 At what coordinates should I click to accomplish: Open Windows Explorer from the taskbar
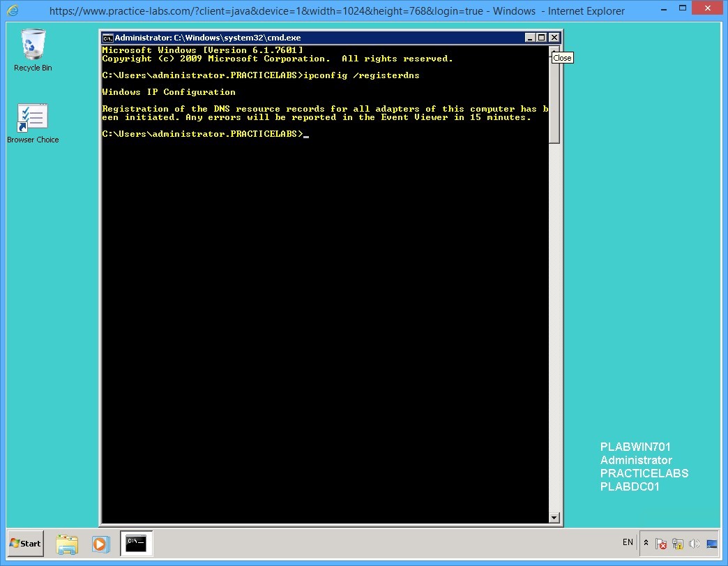(x=67, y=544)
